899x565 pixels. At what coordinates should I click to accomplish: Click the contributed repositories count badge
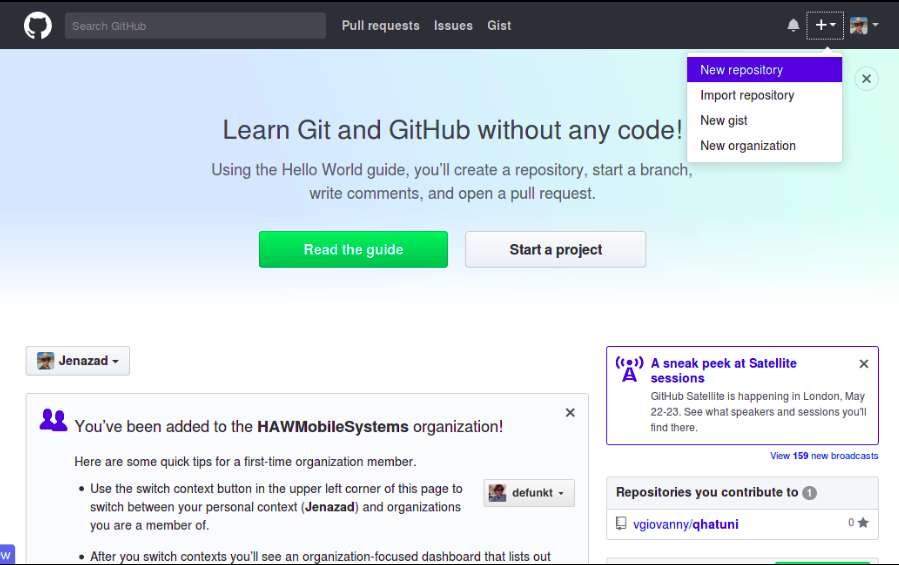click(810, 493)
